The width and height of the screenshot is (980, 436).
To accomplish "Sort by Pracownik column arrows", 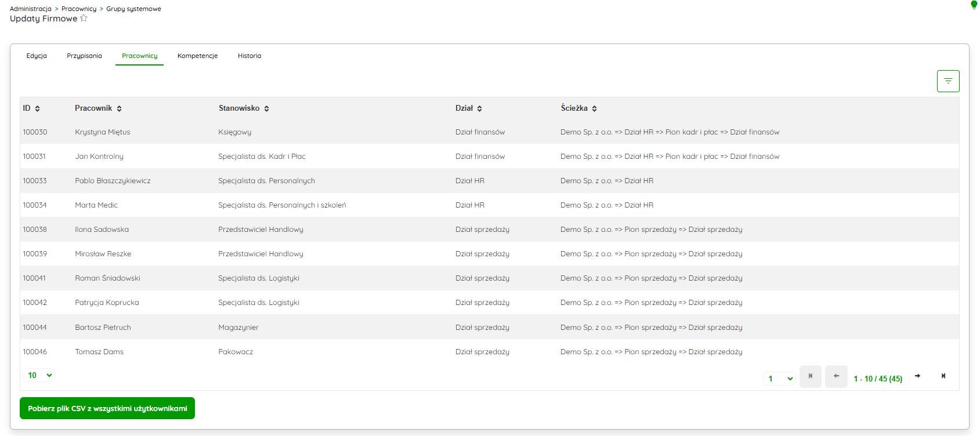I will click(x=119, y=108).
